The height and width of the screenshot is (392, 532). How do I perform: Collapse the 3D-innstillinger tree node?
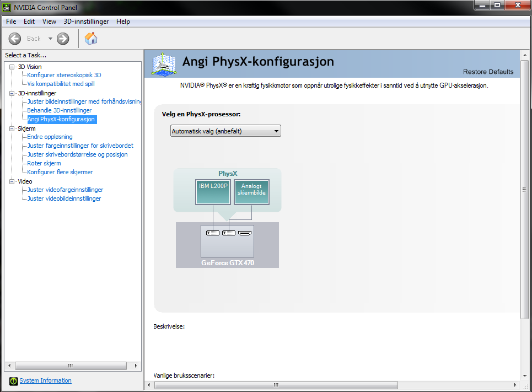(x=12, y=93)
